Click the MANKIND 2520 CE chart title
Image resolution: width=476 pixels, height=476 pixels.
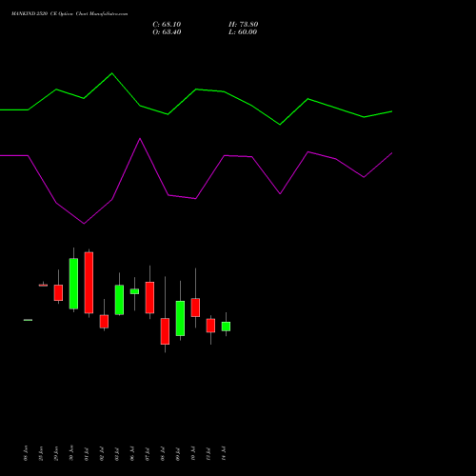point(69,14)
